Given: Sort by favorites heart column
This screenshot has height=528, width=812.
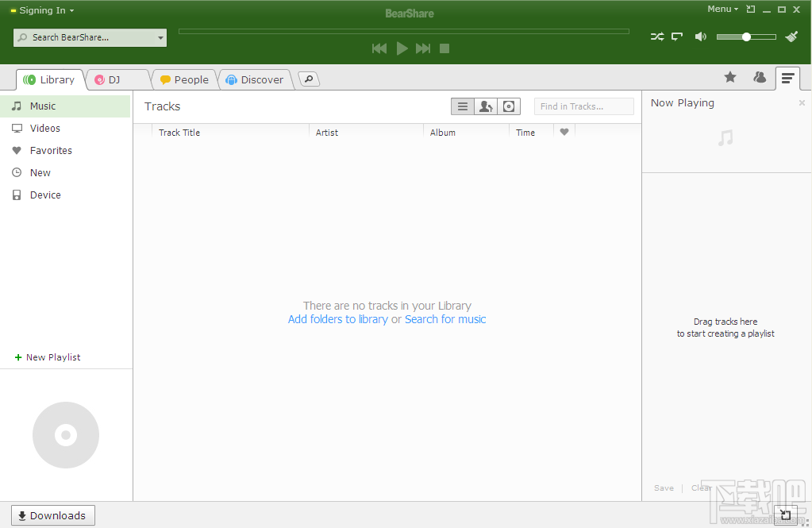Looking at the screenshot, I should (564, 132).
